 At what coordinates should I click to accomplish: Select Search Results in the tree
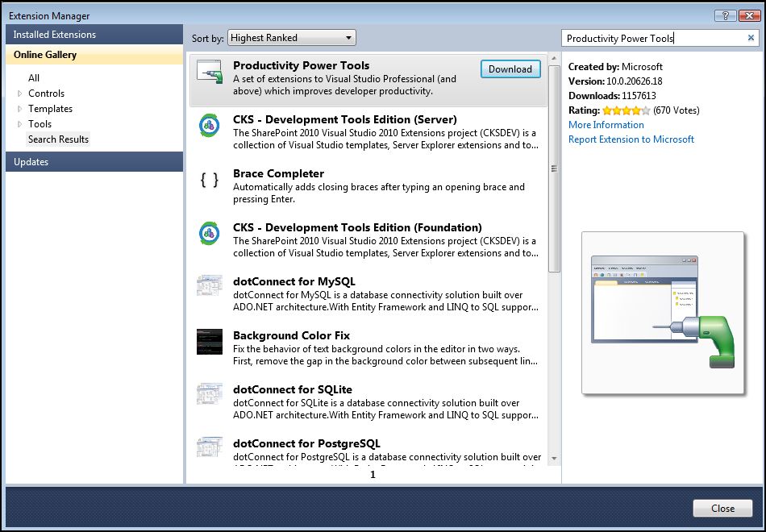point(58,139)
